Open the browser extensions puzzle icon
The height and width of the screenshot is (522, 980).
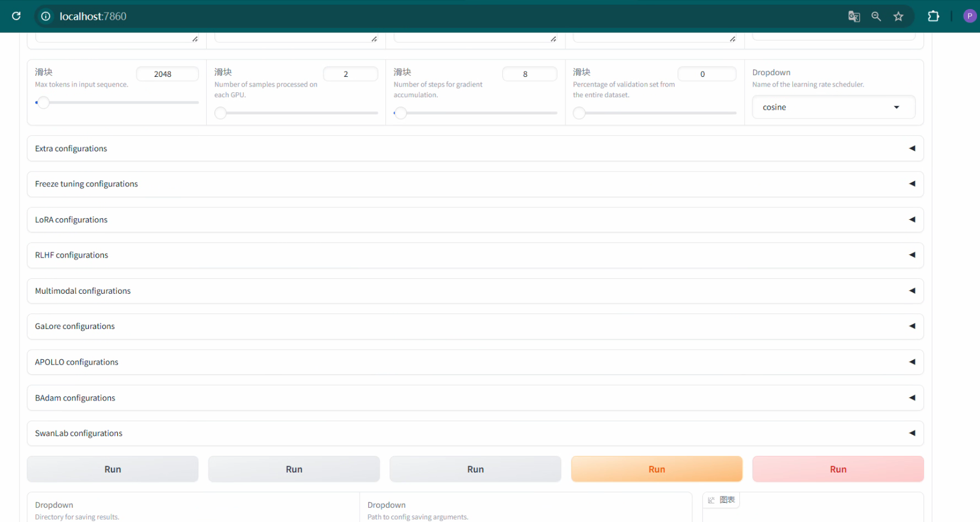(934, 16)
